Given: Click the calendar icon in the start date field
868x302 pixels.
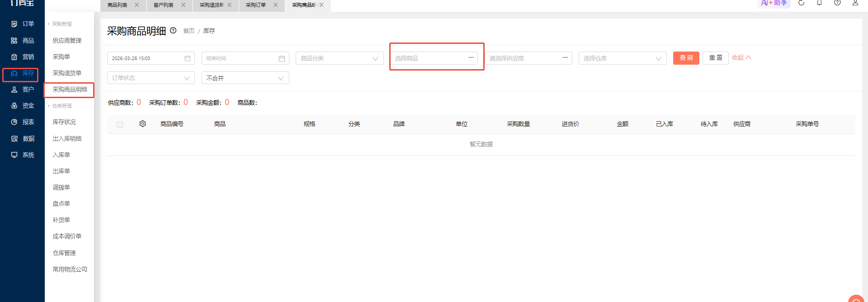Looking at the screenshot, I should [x=188, y=58].
